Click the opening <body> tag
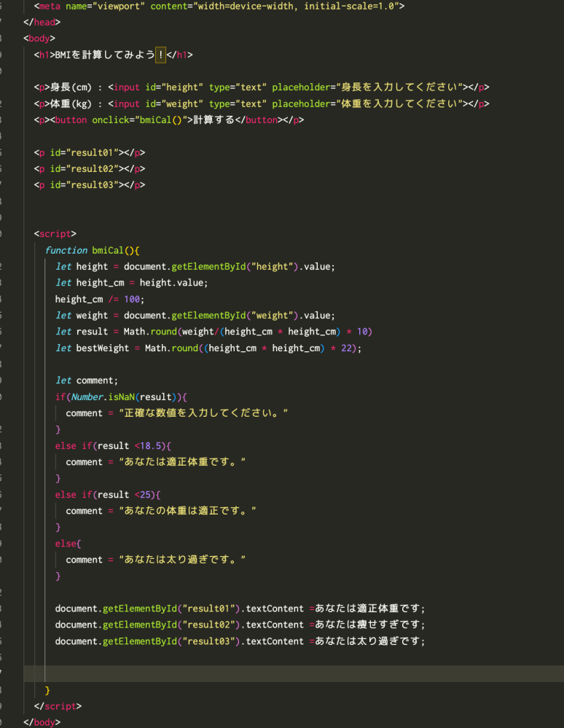The width and height of the screenshot is (564, 728). [39, 39]
